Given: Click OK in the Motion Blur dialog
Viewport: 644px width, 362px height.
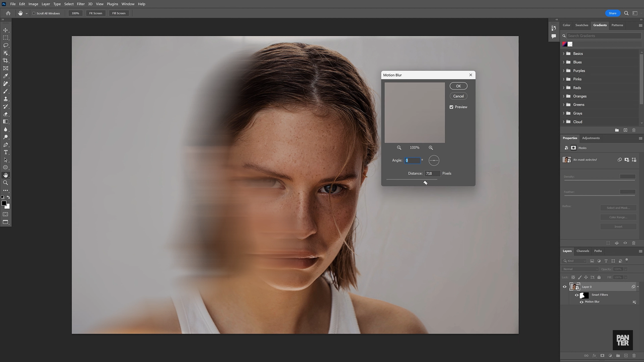Looking at the screenshot, I should pos(458,86).
